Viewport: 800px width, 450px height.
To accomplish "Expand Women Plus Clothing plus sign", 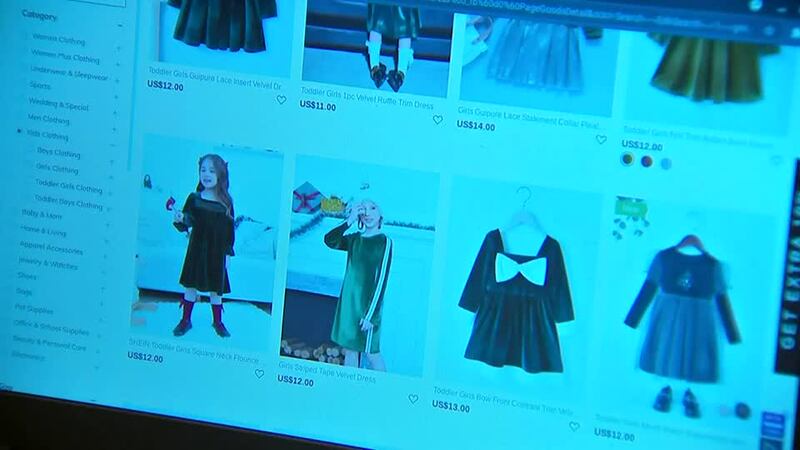I will [117, 65].
